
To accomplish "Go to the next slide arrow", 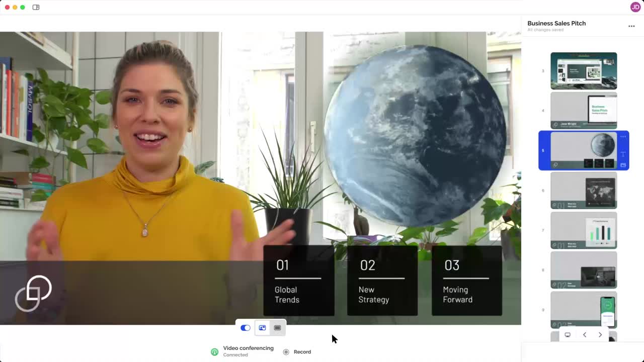I will (600, 335).
